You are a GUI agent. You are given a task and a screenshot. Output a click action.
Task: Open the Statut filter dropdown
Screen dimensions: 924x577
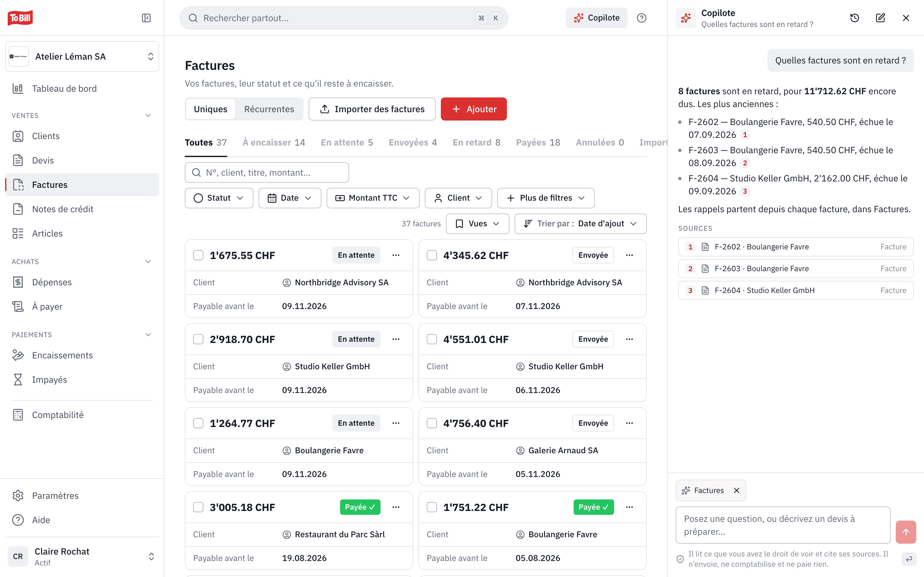219,198
